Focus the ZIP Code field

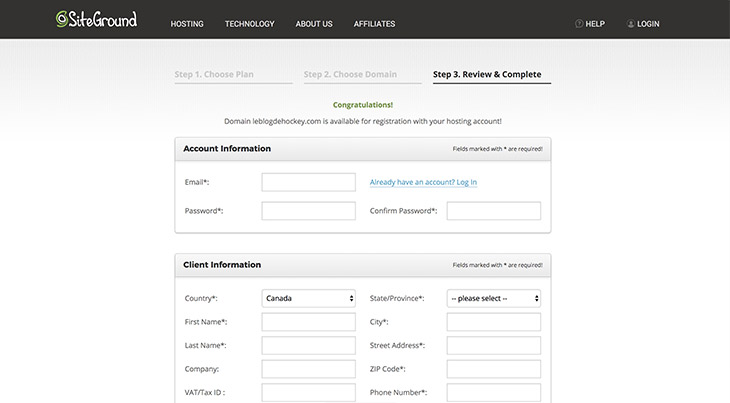(x=494, y=369)
